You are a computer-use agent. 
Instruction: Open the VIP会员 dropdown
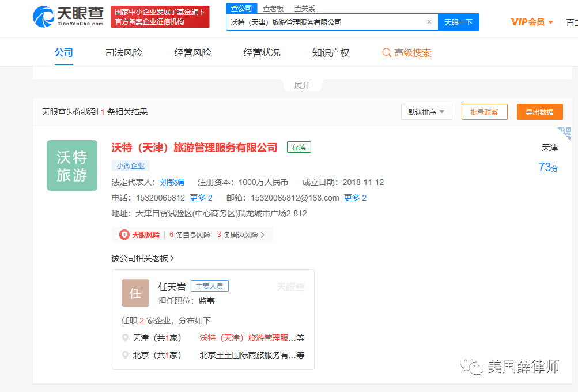click(532, 22)
